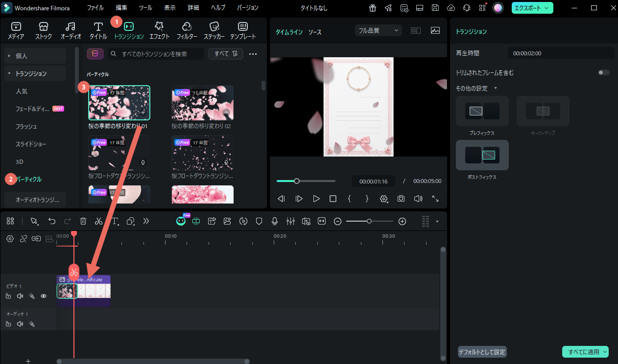This screenshot has width=618, height=364.
Task: Click the デフォルトとして設定 button
Action: [482, 352]
